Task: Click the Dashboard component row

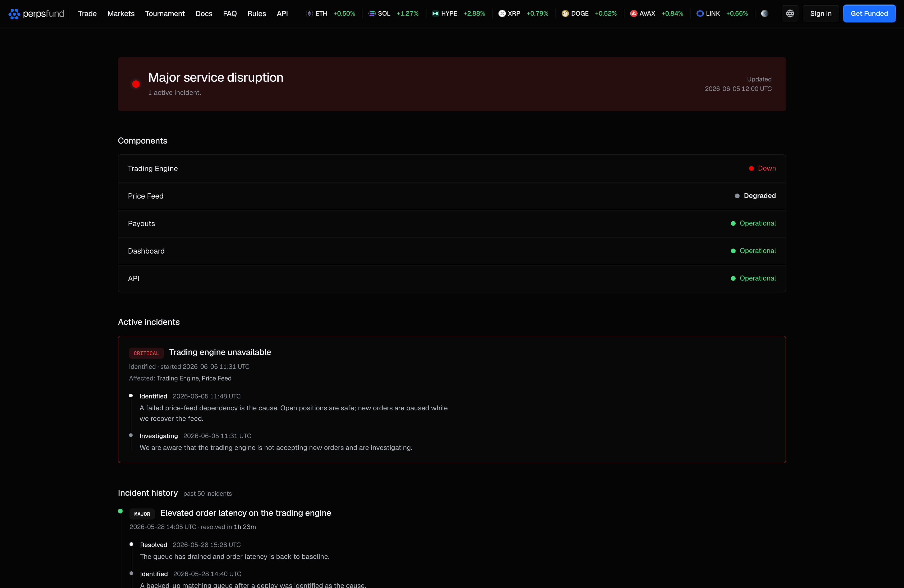Action: (452, 251)
